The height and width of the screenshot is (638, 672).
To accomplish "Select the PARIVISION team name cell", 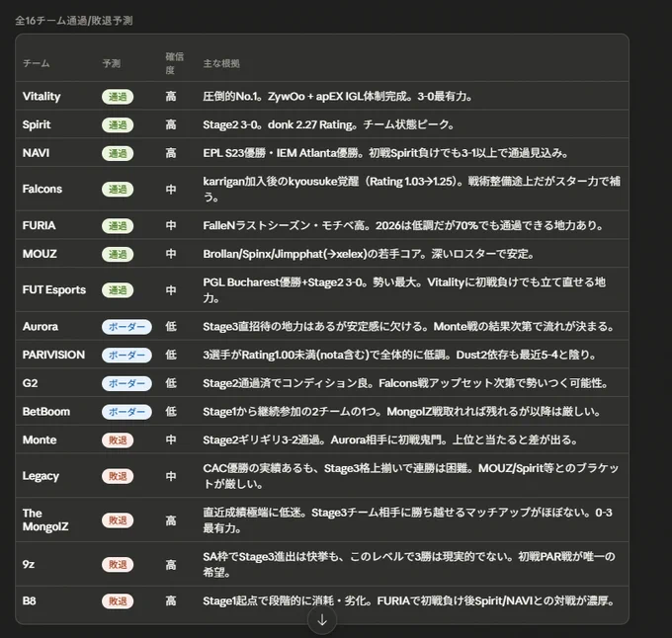I will coord(53,355).
